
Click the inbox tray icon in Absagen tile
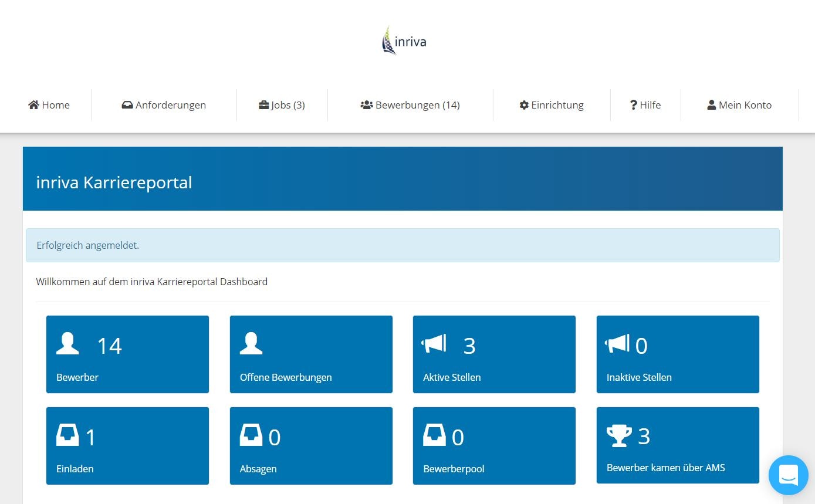point(251,435)
